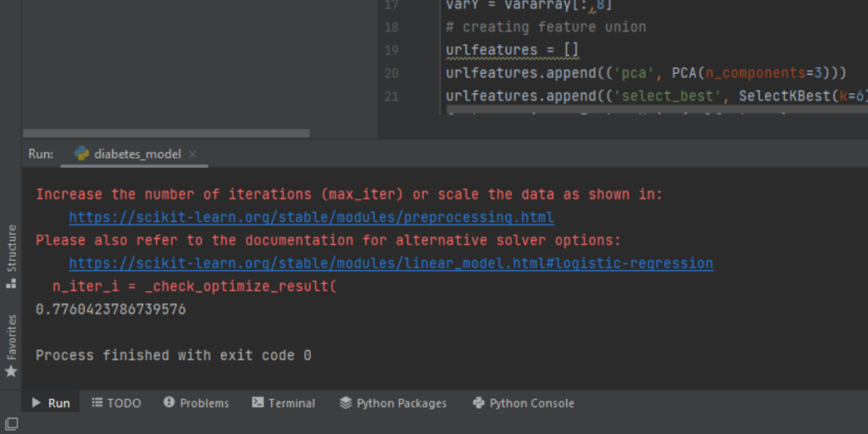The image size is (868, 434).
Task: Click the Python Console snake icon
Action: click(x=480, y=403)
